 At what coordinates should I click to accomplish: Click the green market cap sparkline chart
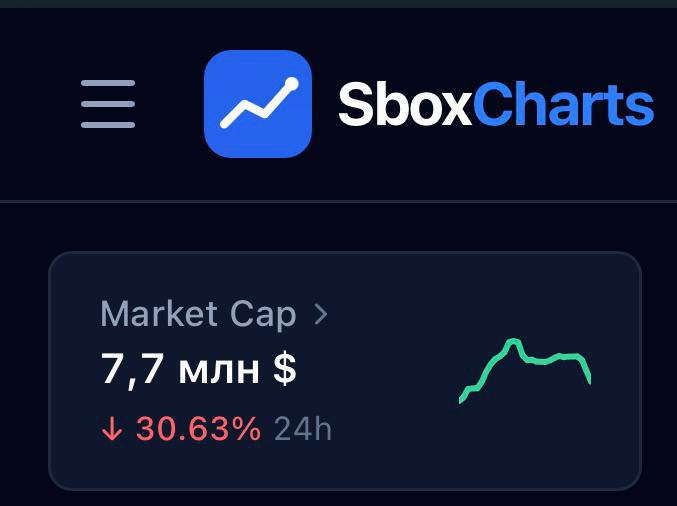click(x=525, y=371)
